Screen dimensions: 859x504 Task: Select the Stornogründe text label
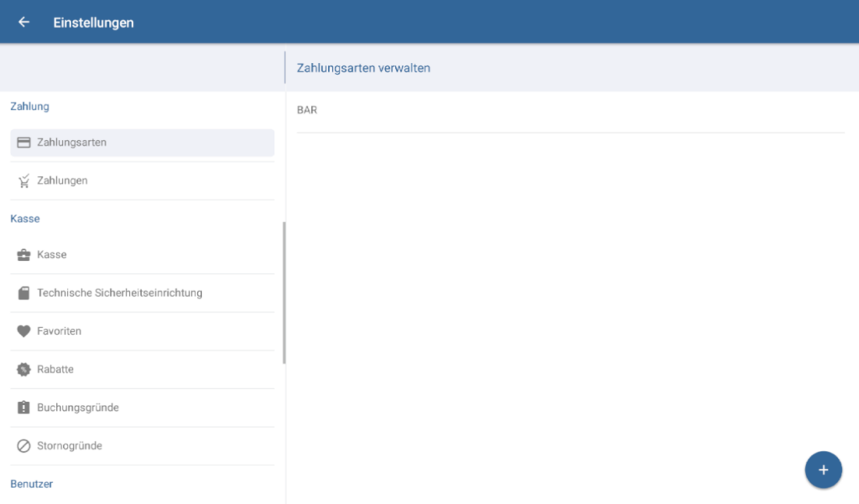70,446
